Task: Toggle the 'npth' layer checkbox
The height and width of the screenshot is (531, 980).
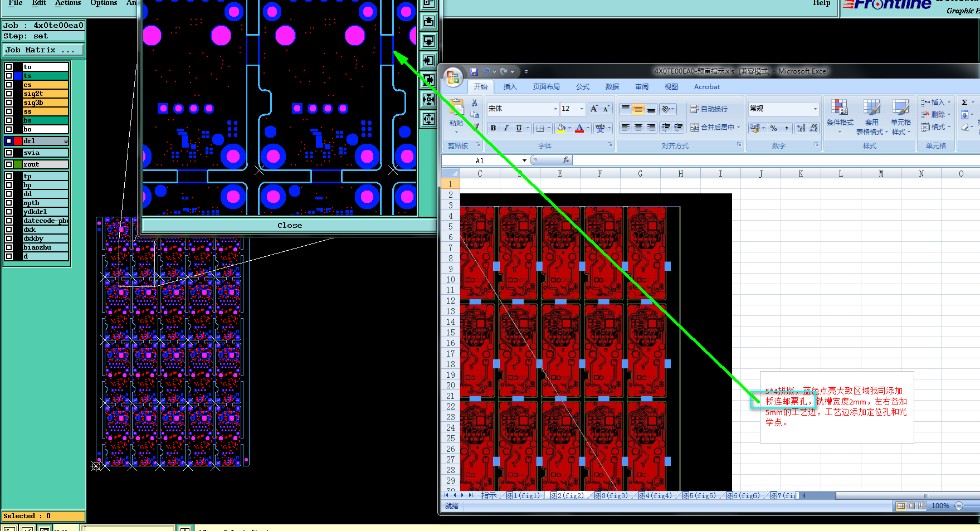Action: pyautogui.click(x=9, y=203)
